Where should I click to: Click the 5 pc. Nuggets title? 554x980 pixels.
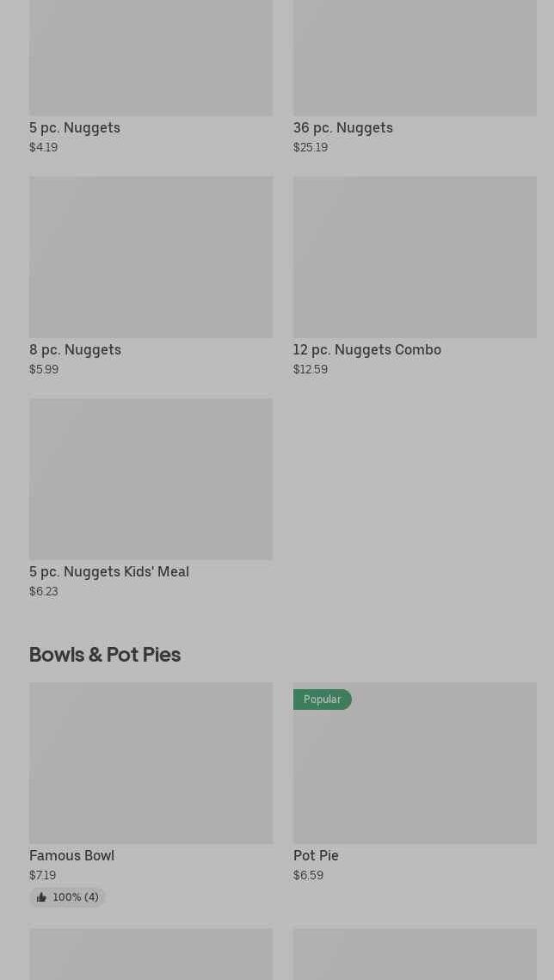tap(75, 127)
